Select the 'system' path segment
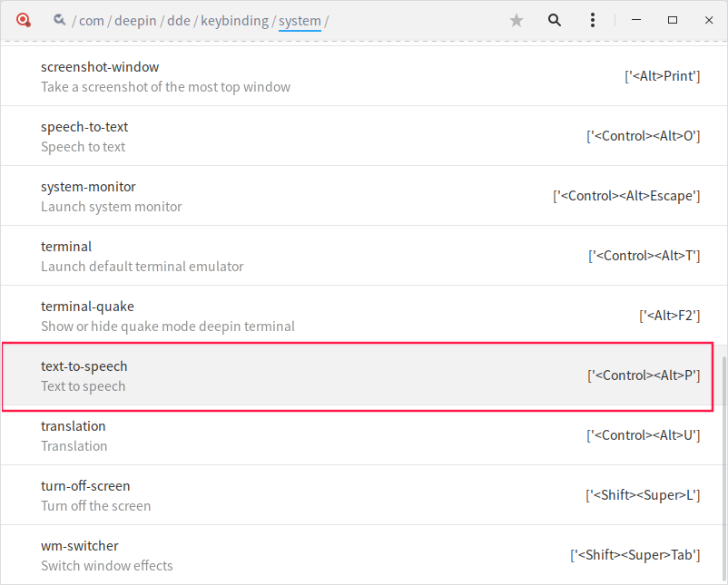 pos(300,21)
